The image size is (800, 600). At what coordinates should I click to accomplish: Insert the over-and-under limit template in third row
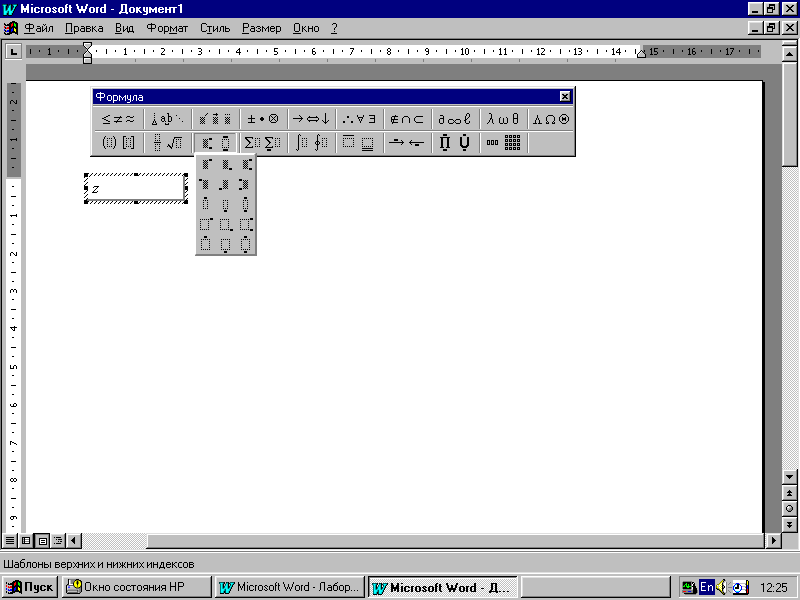(x=246, y=204)
